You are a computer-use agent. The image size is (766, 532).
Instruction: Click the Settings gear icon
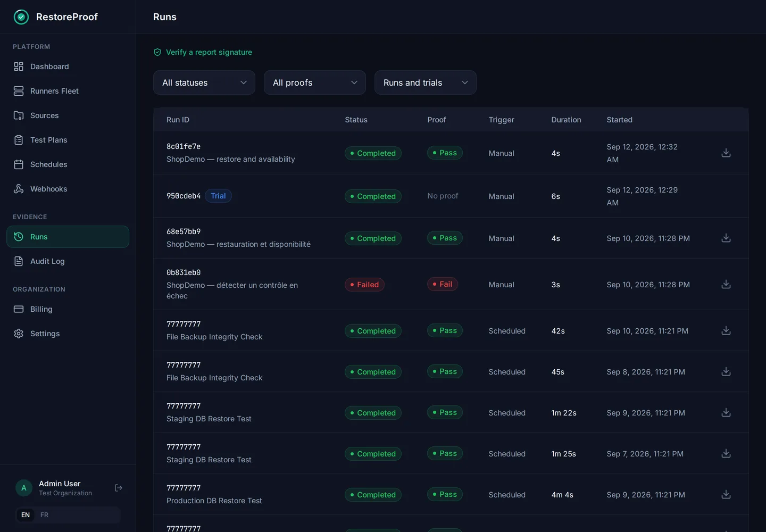tap(19, 334)
